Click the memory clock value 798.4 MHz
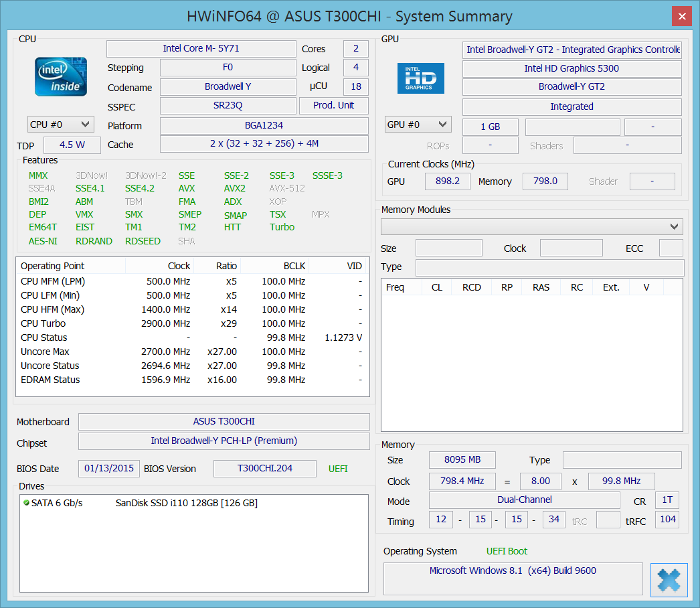This screenshot has height=608, width=700. click(x=462, y=481)
